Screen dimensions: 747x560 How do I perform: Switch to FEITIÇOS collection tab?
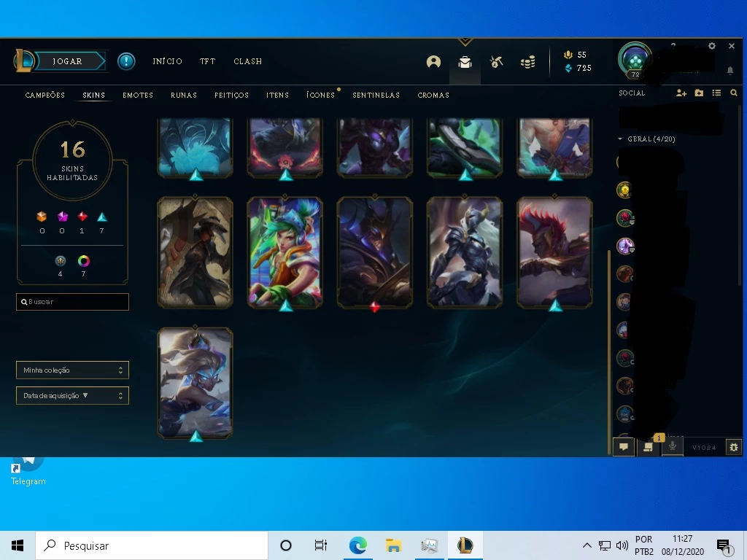click(x=231, y=96)
